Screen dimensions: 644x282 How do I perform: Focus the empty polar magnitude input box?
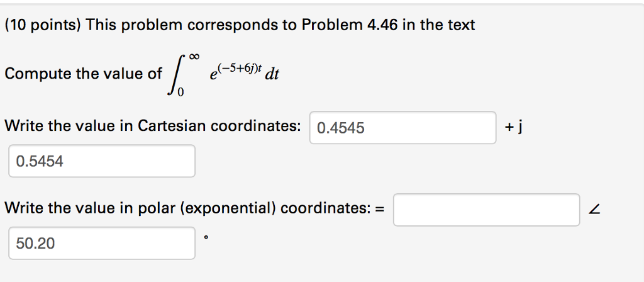pos(486,210)
